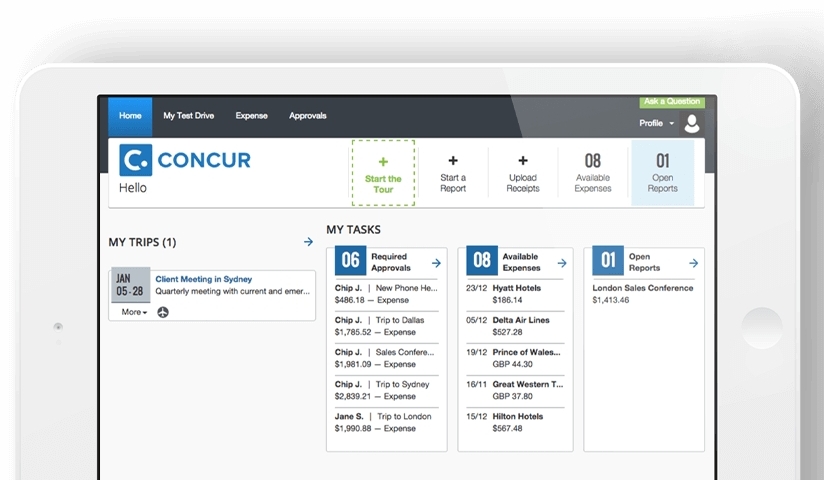Click the Start the Tour button
Screen dimensions: 824x480
tap(383, 173)
